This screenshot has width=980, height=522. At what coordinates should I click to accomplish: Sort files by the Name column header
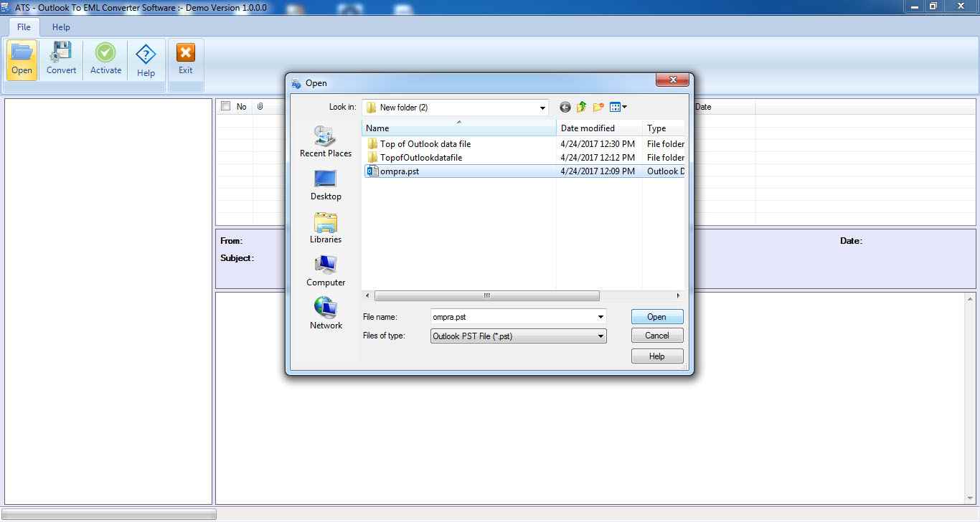pyautogui.click(x=459, y=128)
